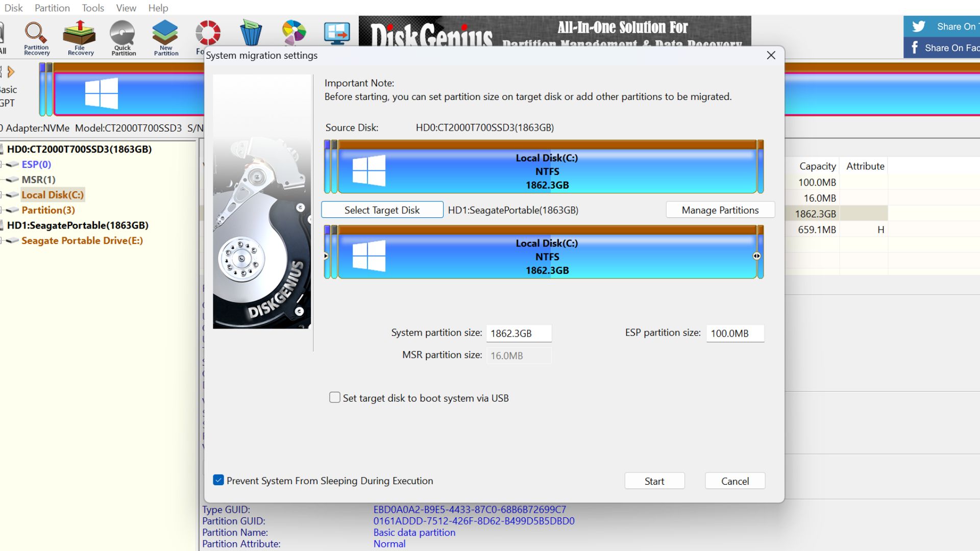Click the orange next-disk arrow
Viewport: 980px width, 551px height.
click(x=11, y=71)
